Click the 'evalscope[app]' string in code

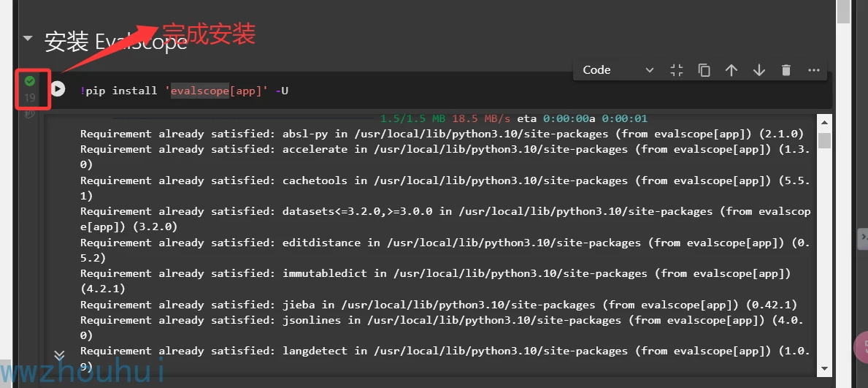point(217,91)
